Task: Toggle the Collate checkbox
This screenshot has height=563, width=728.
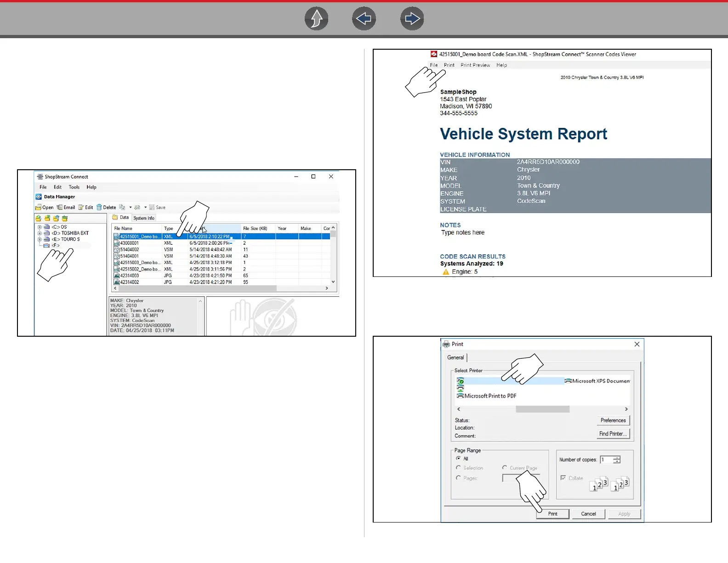Action: coord(563,478)
